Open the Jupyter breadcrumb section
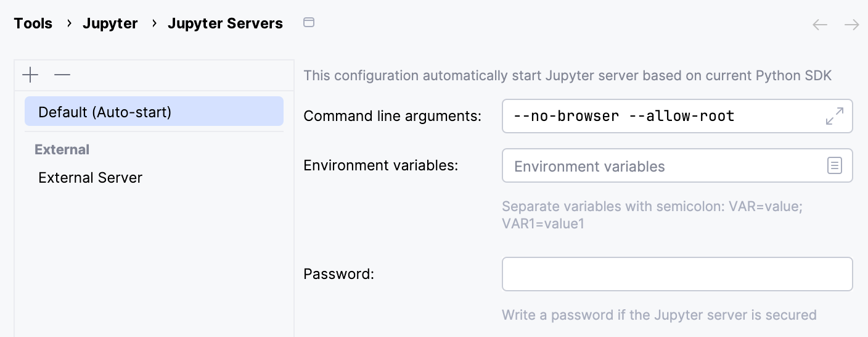868x337 pixels. pyautogui.click(x=110, y=23)
